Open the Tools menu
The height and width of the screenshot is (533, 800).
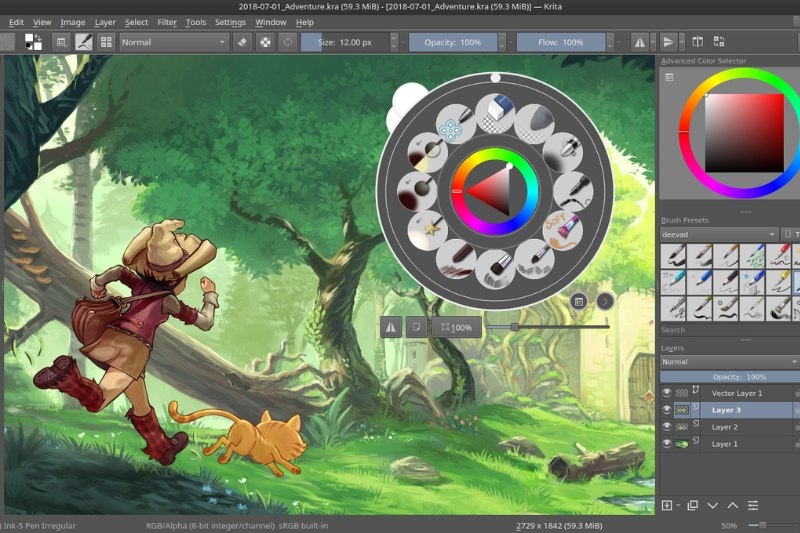point(195,22)
